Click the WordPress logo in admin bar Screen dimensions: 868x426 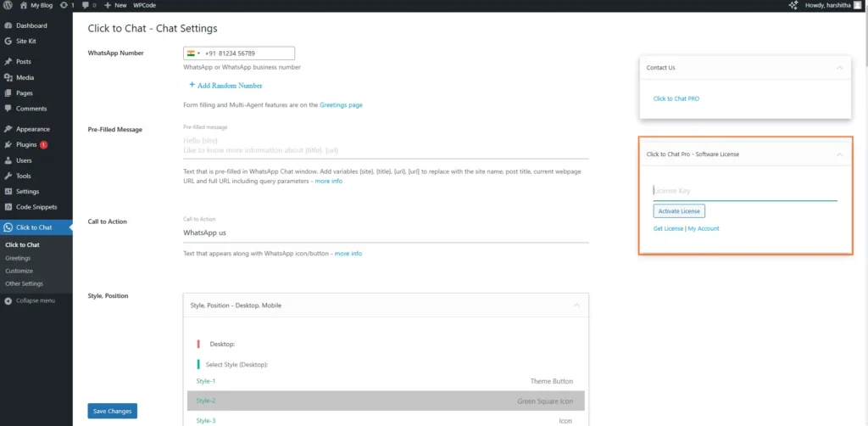coord(8,5)
